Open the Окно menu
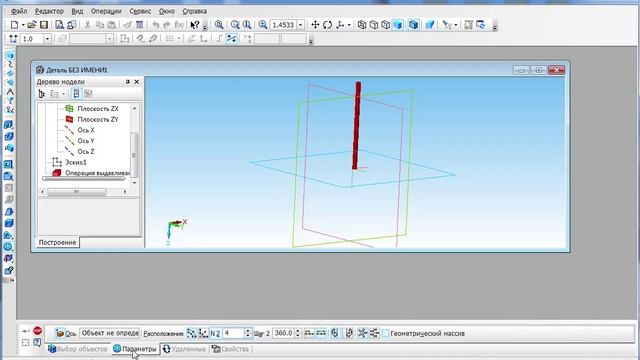Screen dimensions: 640x360 click(167, 11)
